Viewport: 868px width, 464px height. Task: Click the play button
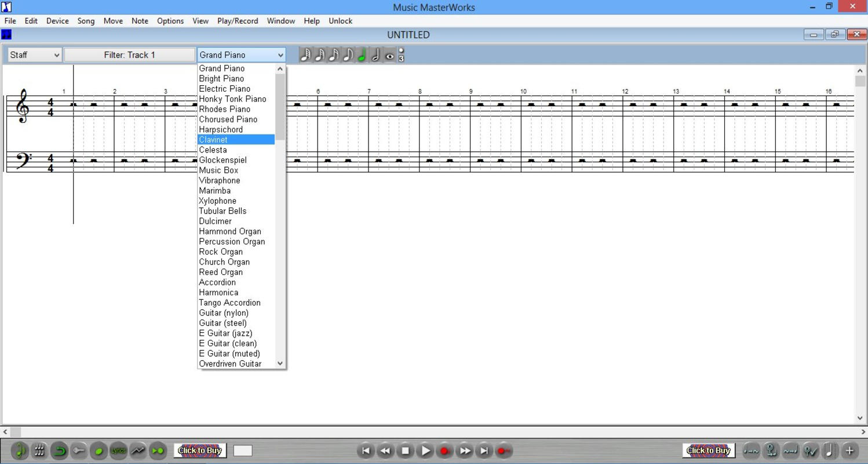425,451
